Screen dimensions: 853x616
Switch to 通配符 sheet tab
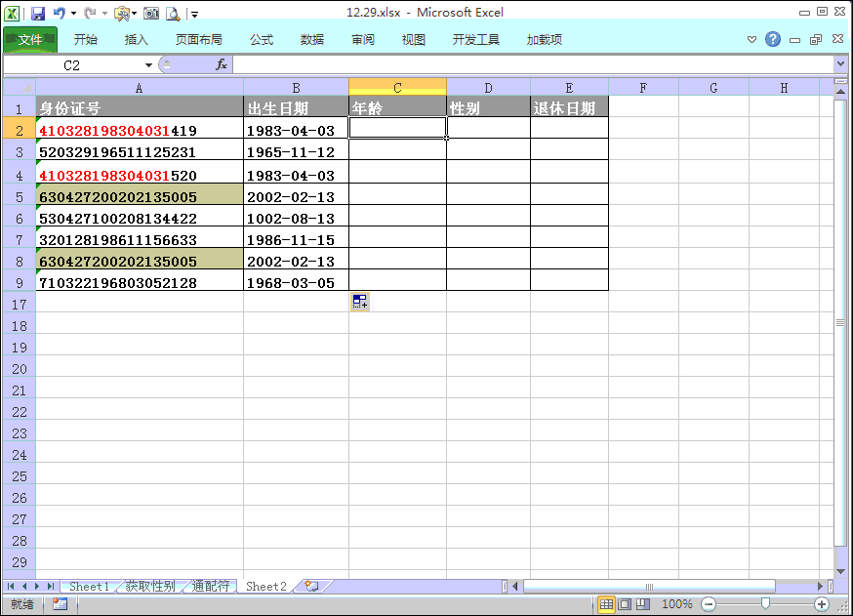pos(211,586)
